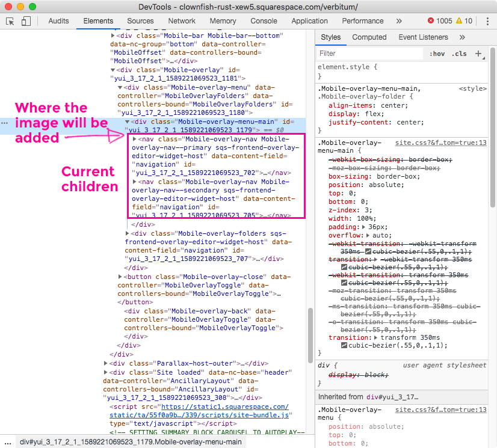Image resolution: width=497 pixels, height=448 pixels.
Task: Expand the Site loaded div node
Action: pyautogui.click(x=105, y=372)
